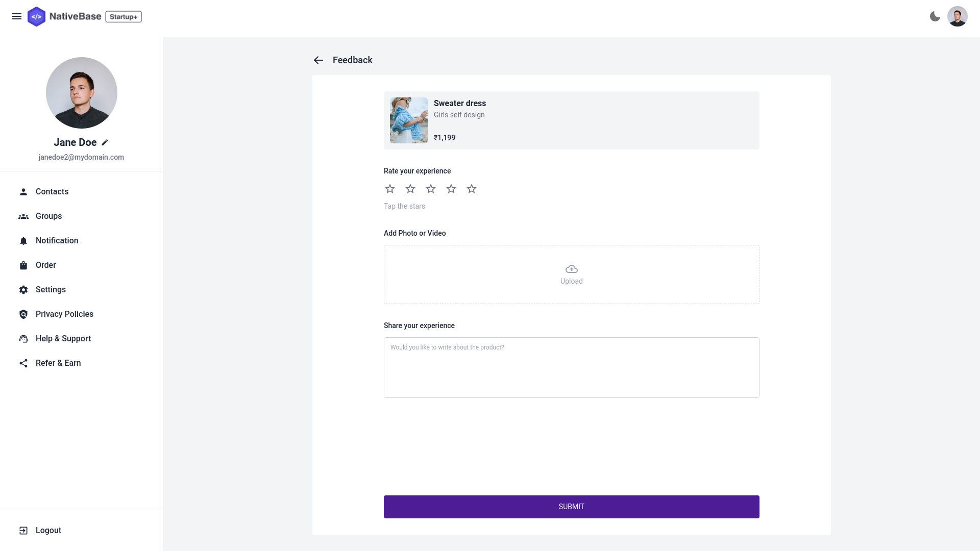Select the third star rating

pyautogui.click(x=431, y=188)
